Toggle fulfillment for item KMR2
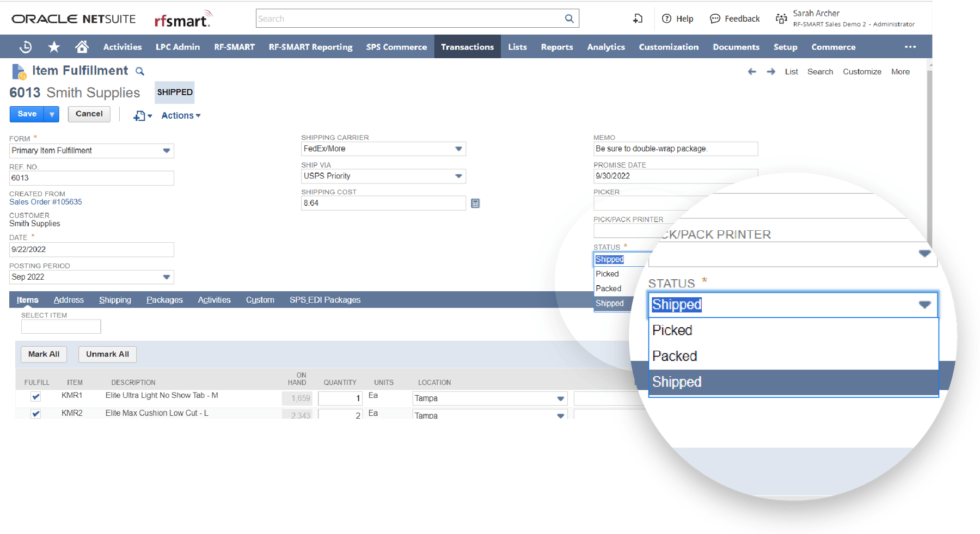This screenshot has width=980, height=534. (35, 414)
